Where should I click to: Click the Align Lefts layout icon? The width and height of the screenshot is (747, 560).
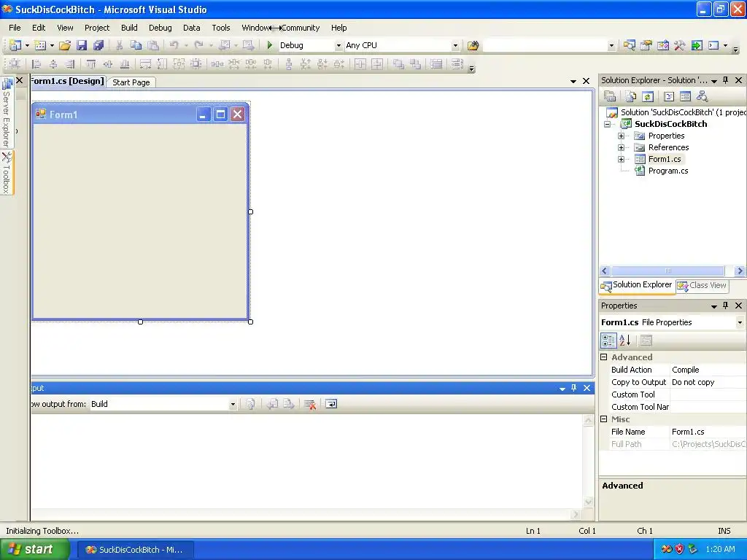pyautogui.click(x=36, y=64)
